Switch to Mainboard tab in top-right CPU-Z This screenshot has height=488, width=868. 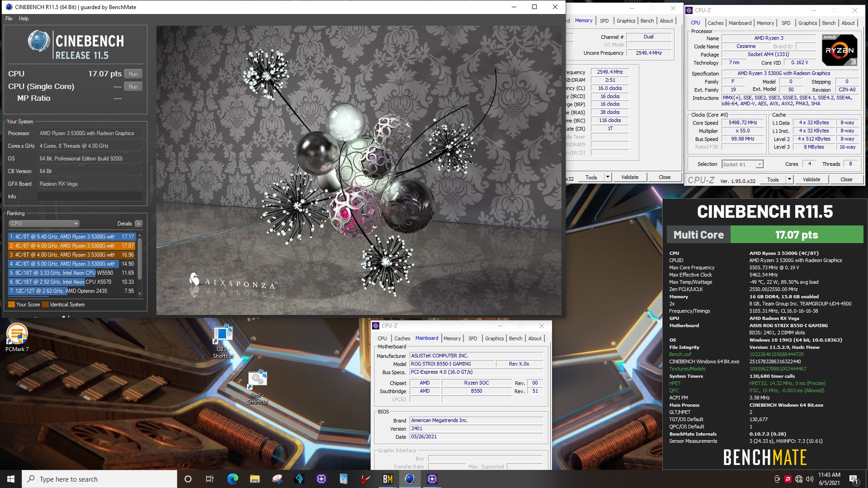740,23
